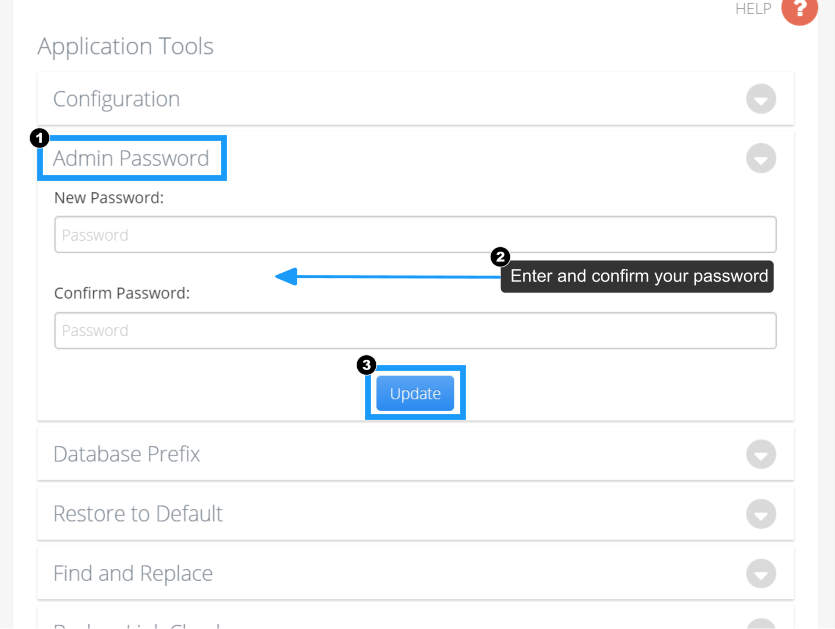Click the New Password input field

(415, 234)
